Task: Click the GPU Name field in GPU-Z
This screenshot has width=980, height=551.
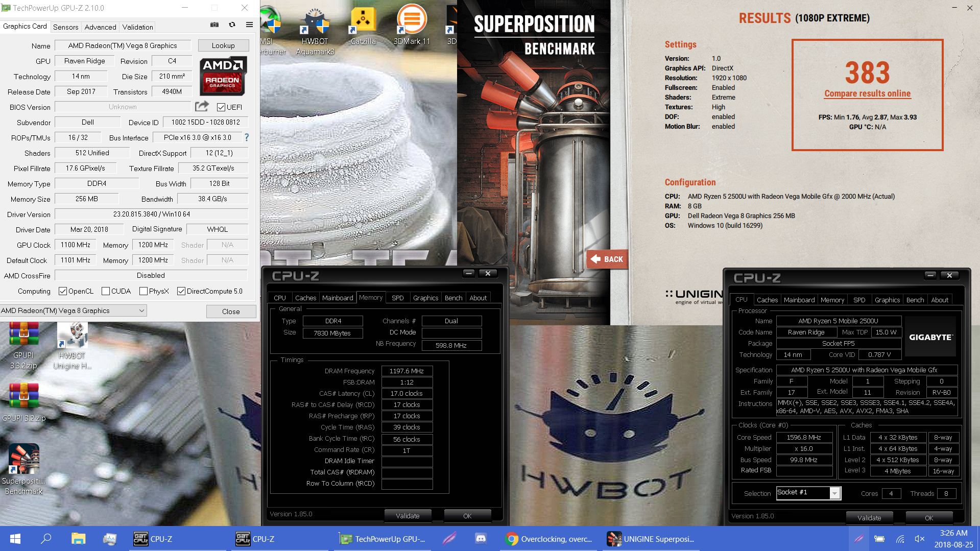Action: pyautogui.click(x=123, y=45)
